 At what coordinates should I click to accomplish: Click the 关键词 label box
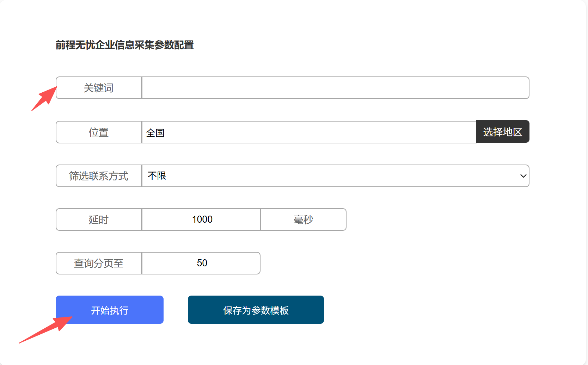click(x=99, y=88)
